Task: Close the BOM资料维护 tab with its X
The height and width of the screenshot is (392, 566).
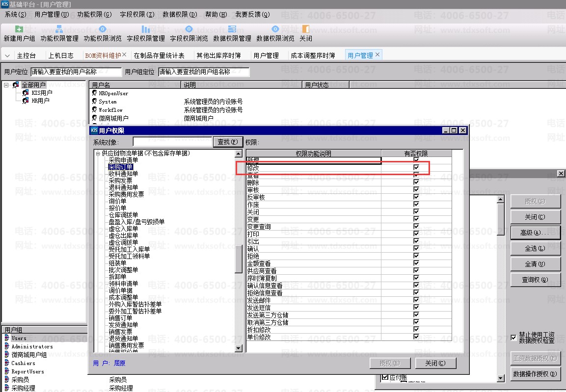Action: (124, 54)
